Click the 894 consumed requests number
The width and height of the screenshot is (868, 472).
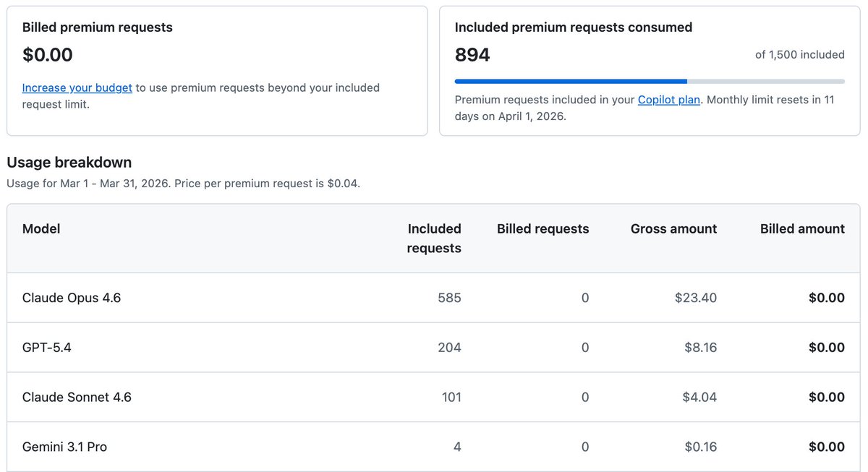(472, 55)
